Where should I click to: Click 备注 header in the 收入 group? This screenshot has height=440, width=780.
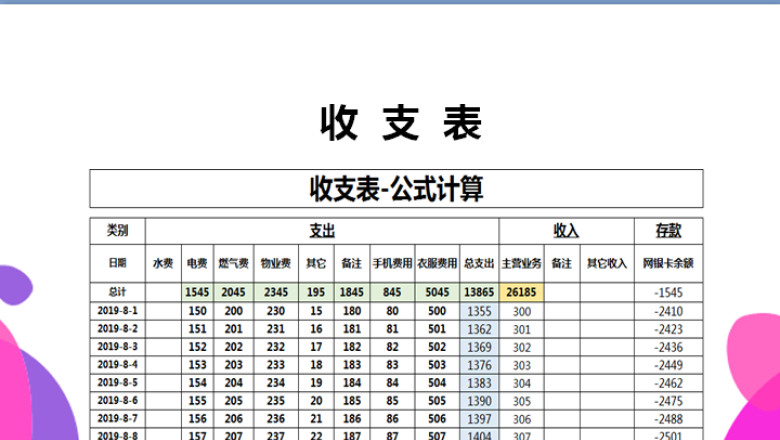[562, 263]
